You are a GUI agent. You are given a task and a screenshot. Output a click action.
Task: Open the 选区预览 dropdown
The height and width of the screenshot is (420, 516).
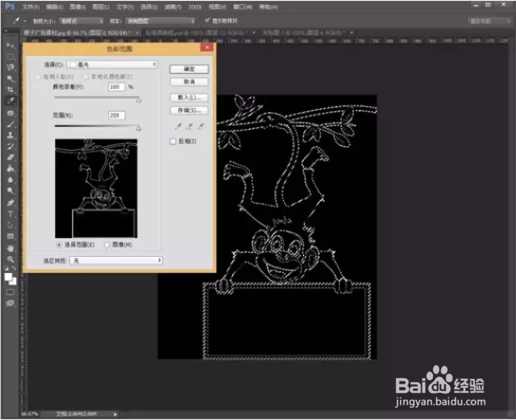[x=116, y=261]
